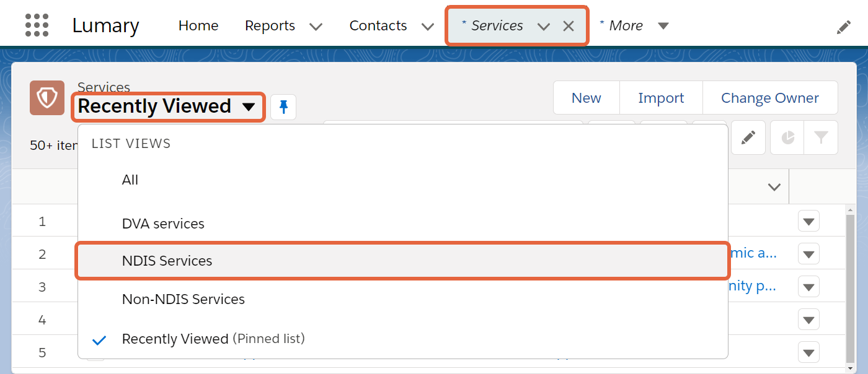The width and height of the screenshot is (868, 374).
Task: Open row 2 actions dropdown
Action: pyautogui.click(x=808, y=254)
